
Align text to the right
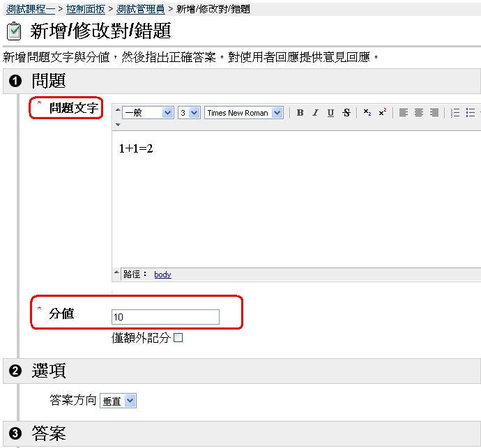pyautogui.click(x=434, y=113)
